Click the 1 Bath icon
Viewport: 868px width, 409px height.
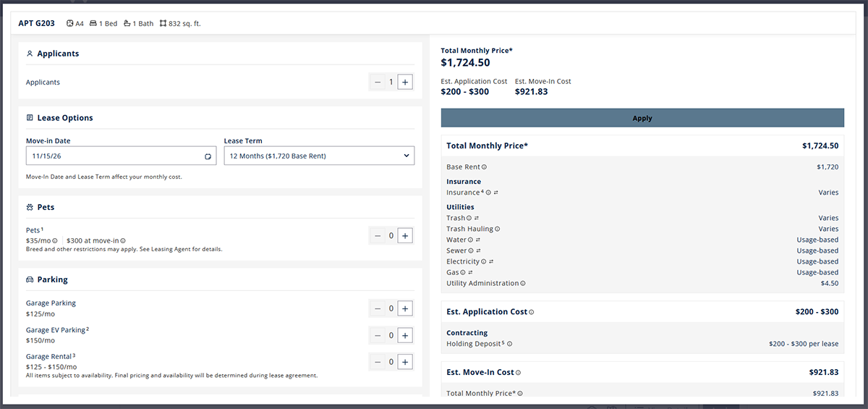click(127, 23)
